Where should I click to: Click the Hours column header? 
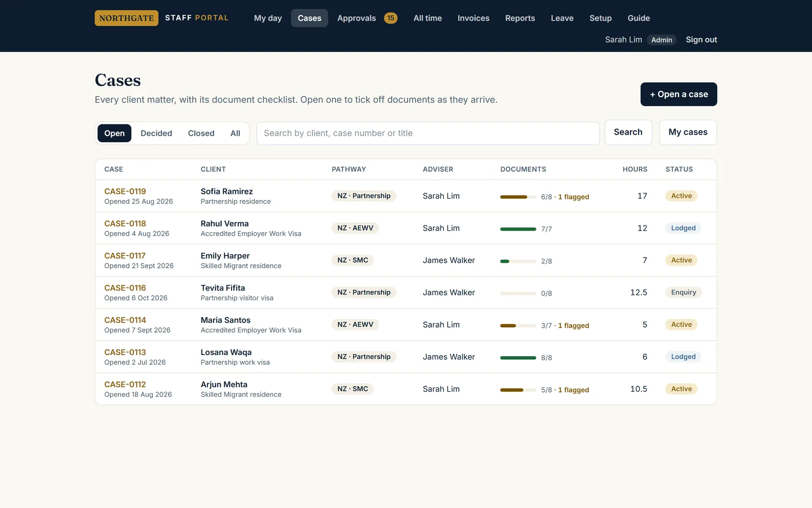[635, 169]
